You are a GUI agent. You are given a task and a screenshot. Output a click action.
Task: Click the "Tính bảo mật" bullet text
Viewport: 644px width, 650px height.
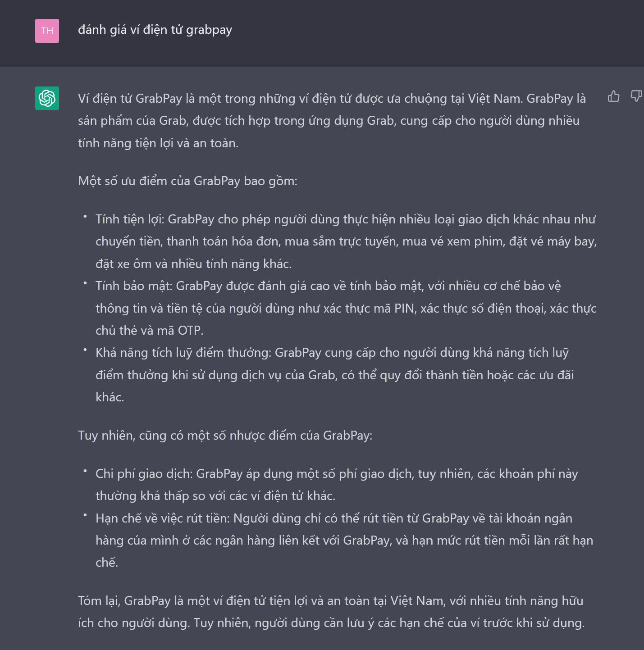click(x=346, y=308)
